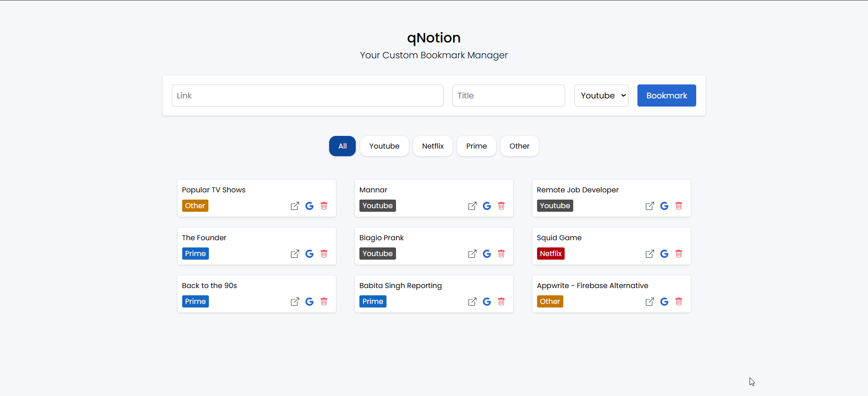Open Back to the 90s external link icon
This screenshot has width=868, height=396.
pyautogui.click(x=295, y=302)
